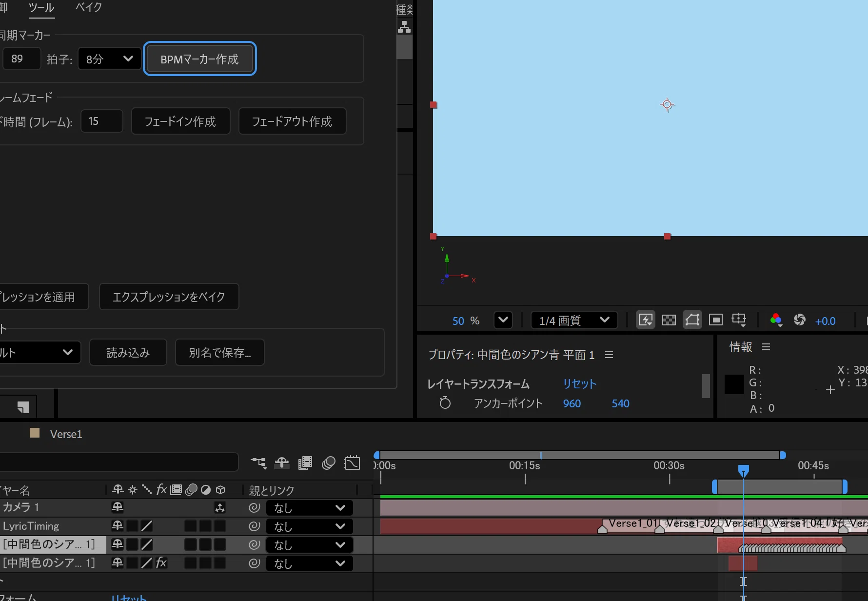This screenshot has height=601, width=868.
Task: Open the プロパティ panel menu
Action: coord(609,355)
